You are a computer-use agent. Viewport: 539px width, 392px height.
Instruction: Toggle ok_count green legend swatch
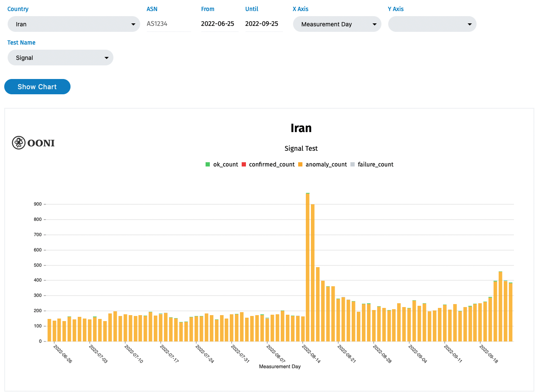point(208,164)
